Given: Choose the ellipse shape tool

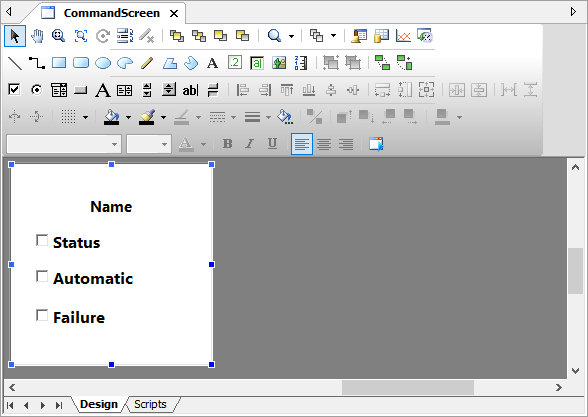Looking at the screenshot, I should point(103,63).
